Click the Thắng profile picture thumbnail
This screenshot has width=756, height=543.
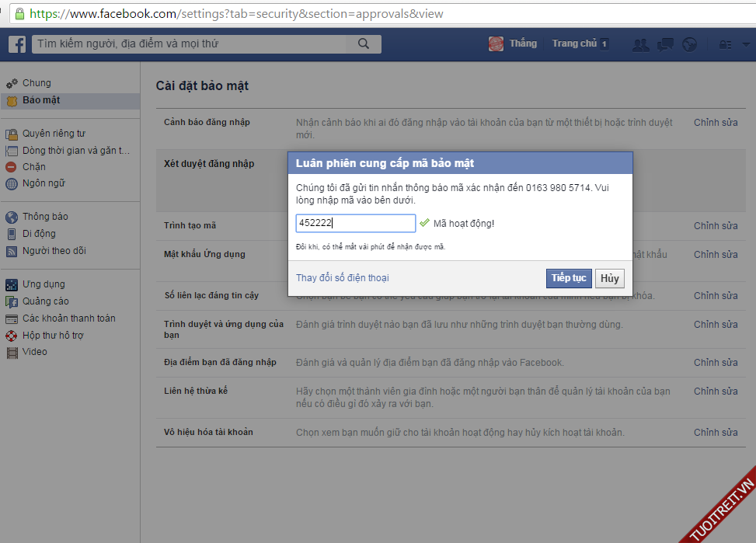click(496, 44)
